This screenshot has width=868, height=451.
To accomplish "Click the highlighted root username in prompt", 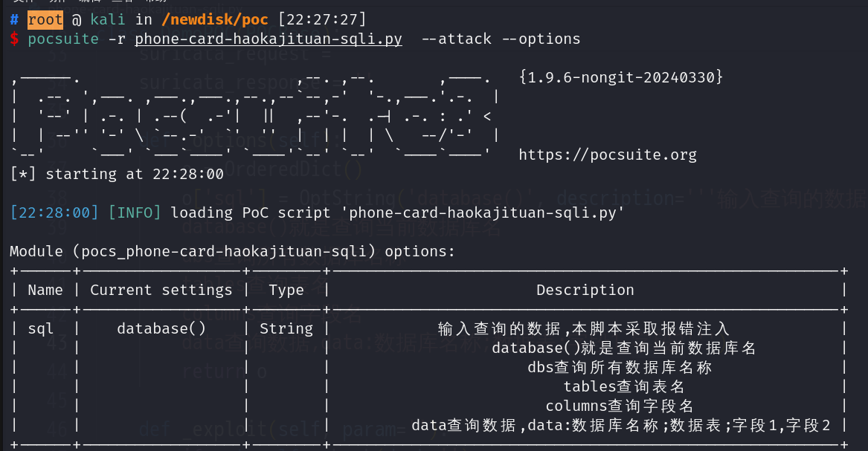I will pyautogui.click(x=45, y=20).
